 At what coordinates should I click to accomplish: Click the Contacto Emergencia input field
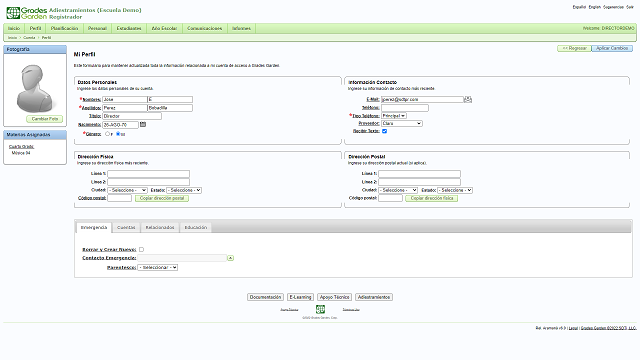pyautogui.click(x=182, y=258)
